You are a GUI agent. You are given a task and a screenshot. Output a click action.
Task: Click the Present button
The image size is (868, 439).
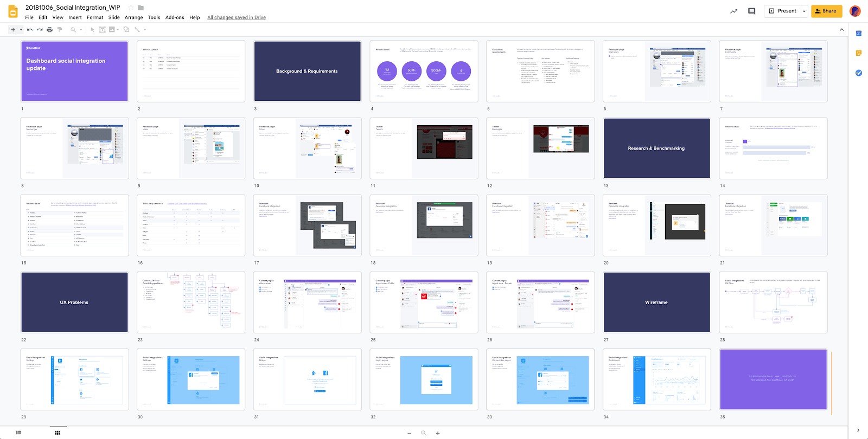point(782,11)
